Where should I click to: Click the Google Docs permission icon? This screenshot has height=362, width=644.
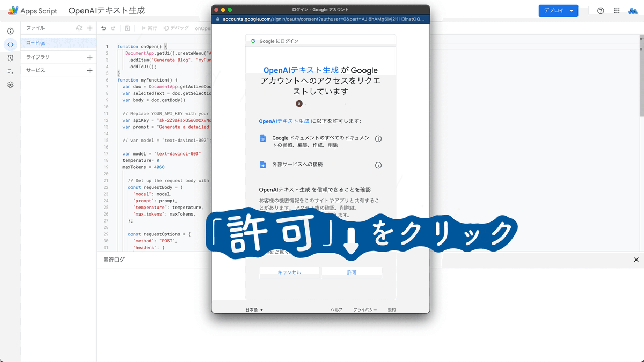coord(263,138)
